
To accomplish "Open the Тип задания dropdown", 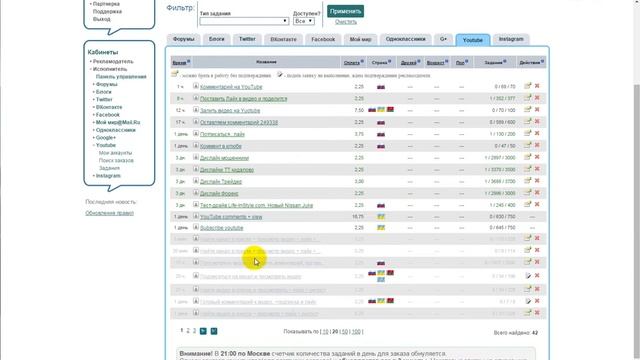I will click(244, 21).
